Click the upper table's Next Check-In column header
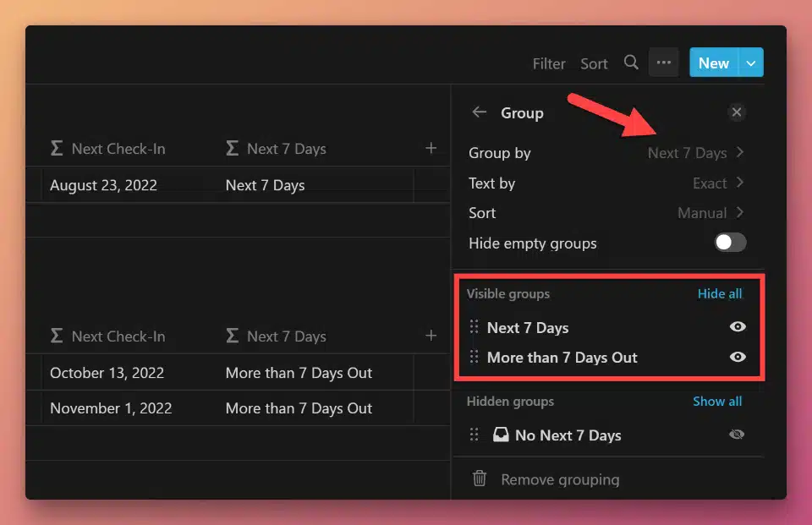Viewport: 812px width, 525px height. pos(107,149)
